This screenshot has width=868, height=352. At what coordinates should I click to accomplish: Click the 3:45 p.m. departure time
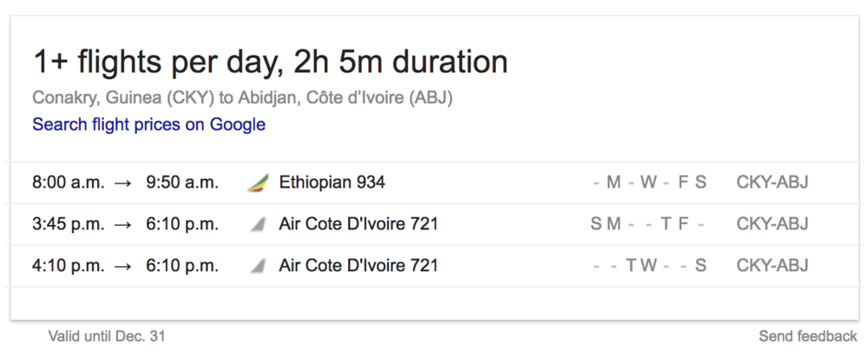point(69,224)
